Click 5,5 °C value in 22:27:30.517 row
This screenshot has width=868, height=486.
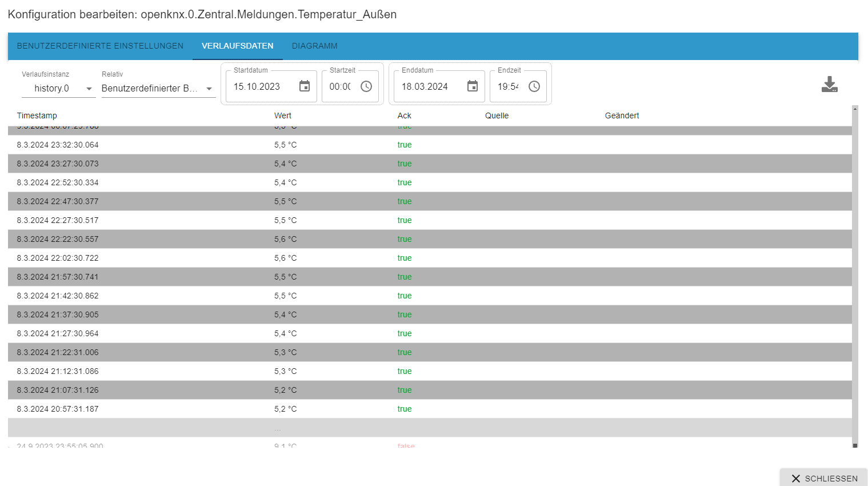point(285,220)
